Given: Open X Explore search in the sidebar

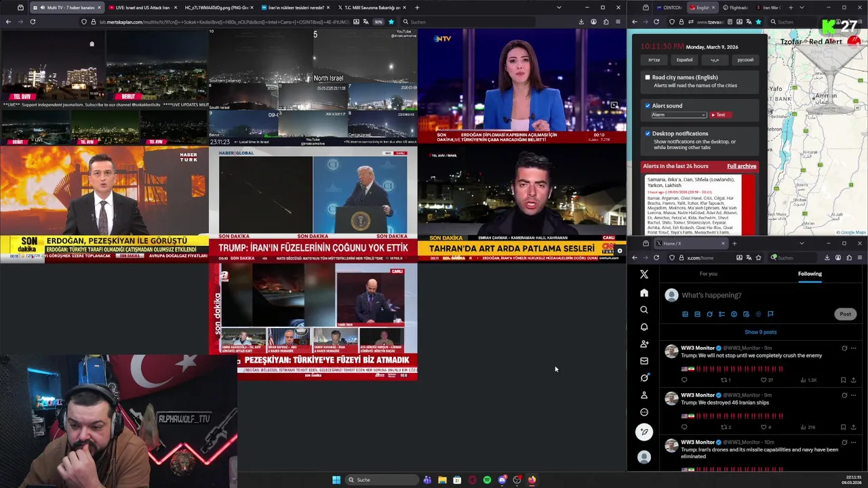Looking at the screenshot, I should click(x=644, y=310).
